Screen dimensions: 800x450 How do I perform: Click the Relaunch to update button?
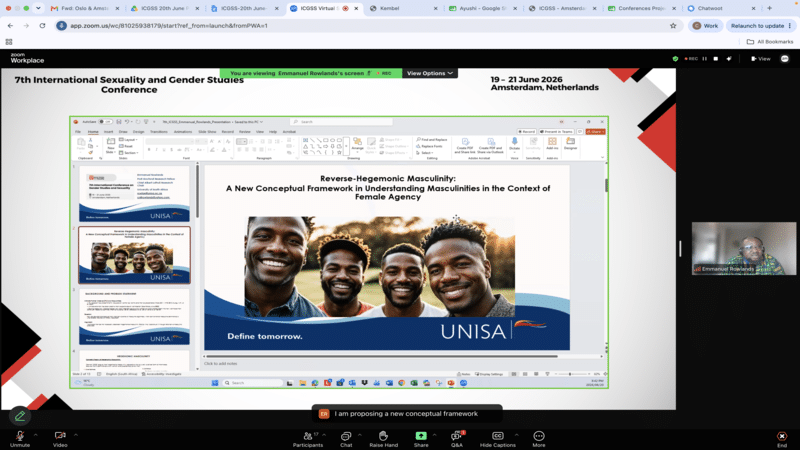[760, 26]
